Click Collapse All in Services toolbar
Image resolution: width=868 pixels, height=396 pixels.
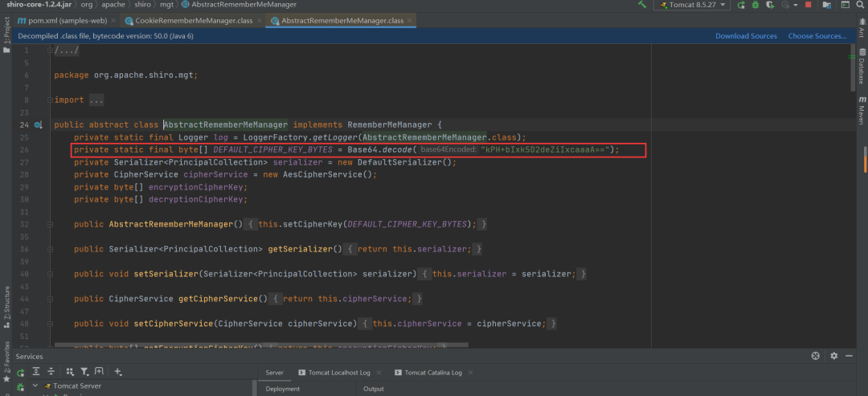click(x=51, y=372)
